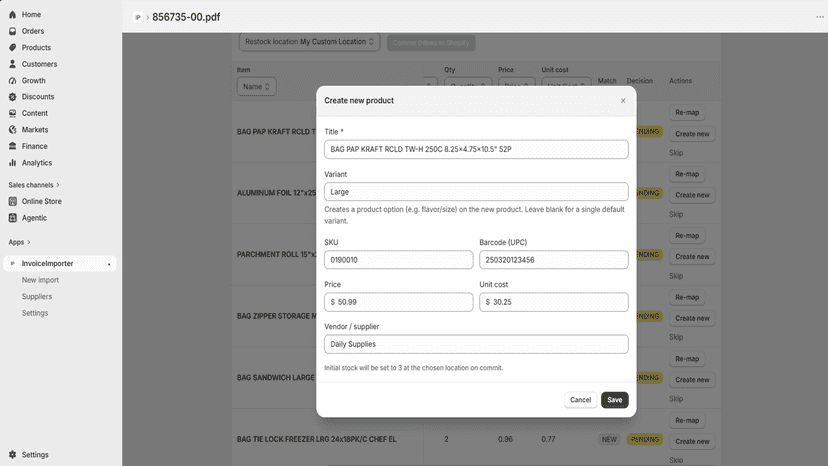Select New import under InvoiceImporter

tap(40, 280)
